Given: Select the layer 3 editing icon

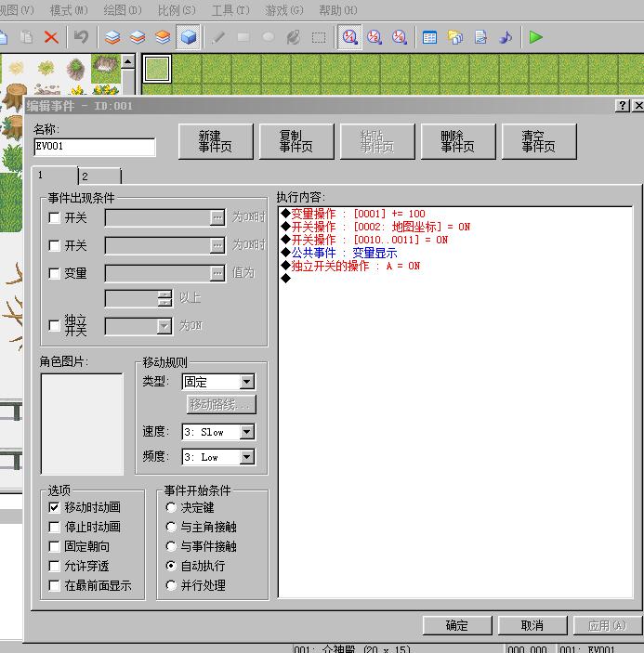Looking at the screenshot, I should coord(163,37).
